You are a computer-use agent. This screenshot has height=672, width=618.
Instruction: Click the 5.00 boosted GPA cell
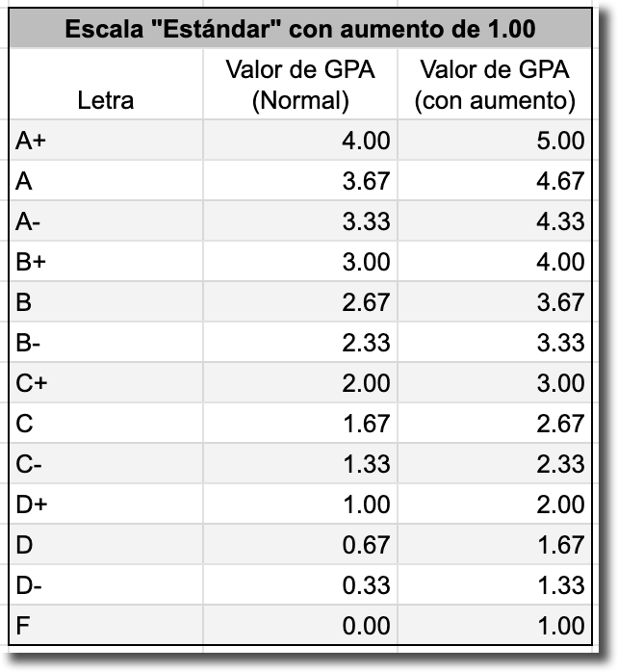495,141
